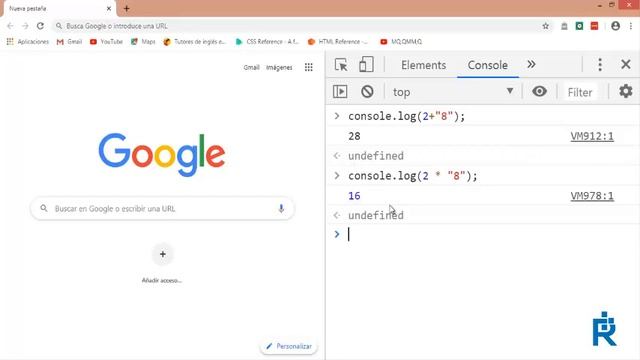
Task: Open the MQ.QMM.Q bookmark
Action: pos(401,42)
